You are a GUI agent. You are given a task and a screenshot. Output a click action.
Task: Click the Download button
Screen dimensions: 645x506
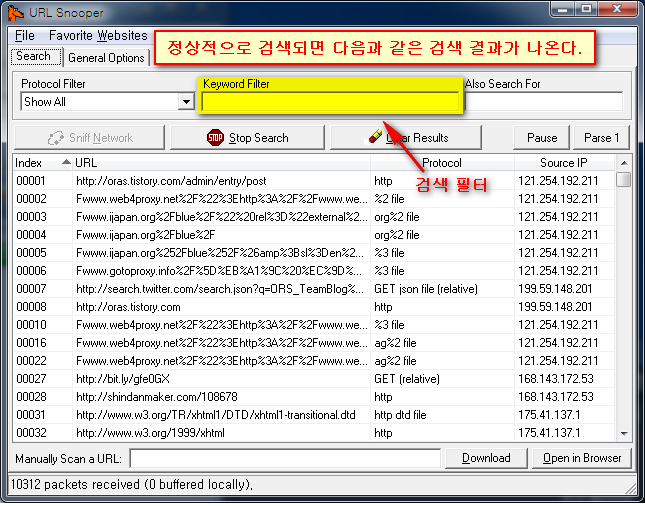486,458
